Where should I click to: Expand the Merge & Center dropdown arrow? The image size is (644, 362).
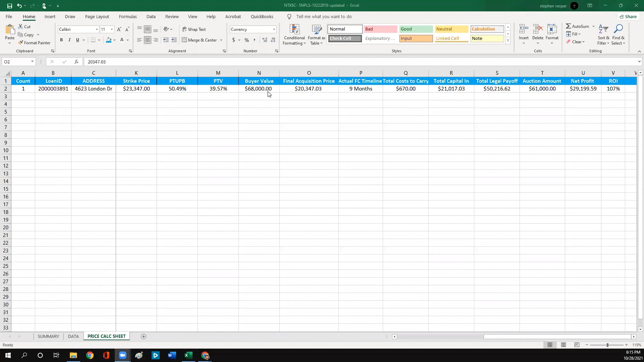pyautogui.click(x=221, y=40)
